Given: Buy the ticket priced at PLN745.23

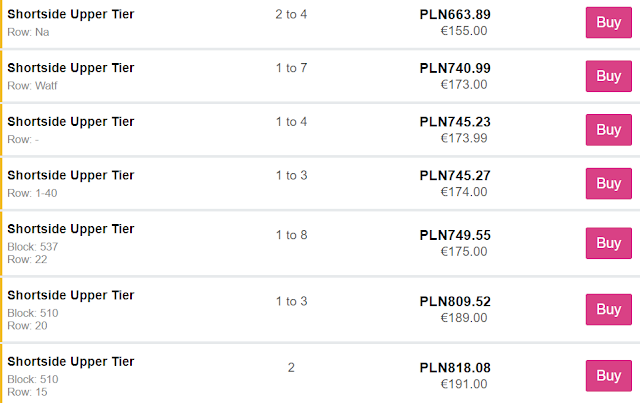Looking at the screenshot, I should 609,130.
